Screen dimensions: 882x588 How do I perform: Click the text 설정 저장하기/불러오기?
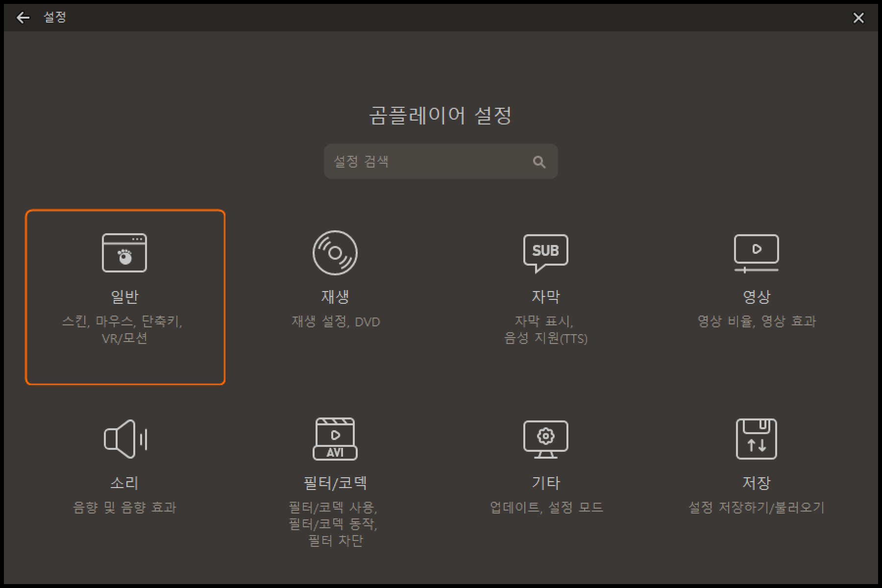pyautogui.click(x=757, y=507)
